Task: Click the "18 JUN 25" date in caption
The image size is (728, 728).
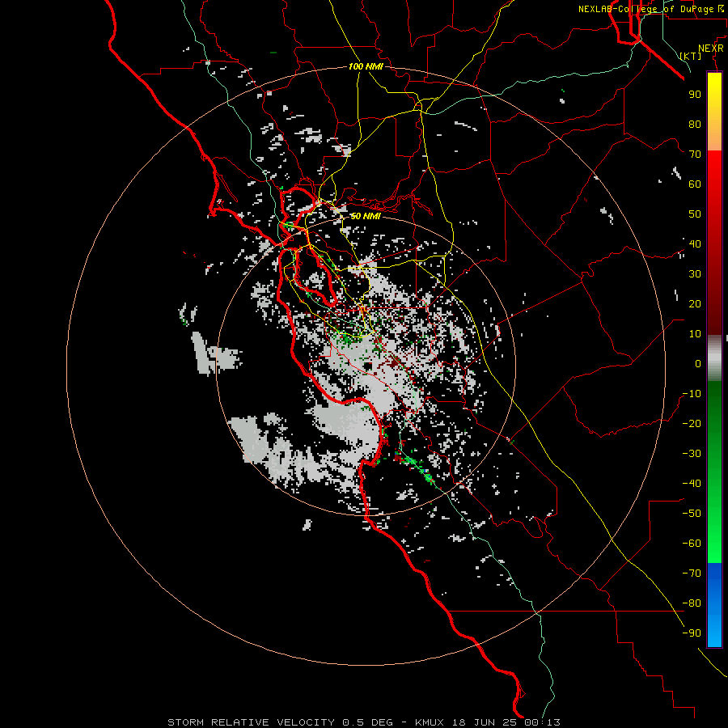Action: coord(484,722)
